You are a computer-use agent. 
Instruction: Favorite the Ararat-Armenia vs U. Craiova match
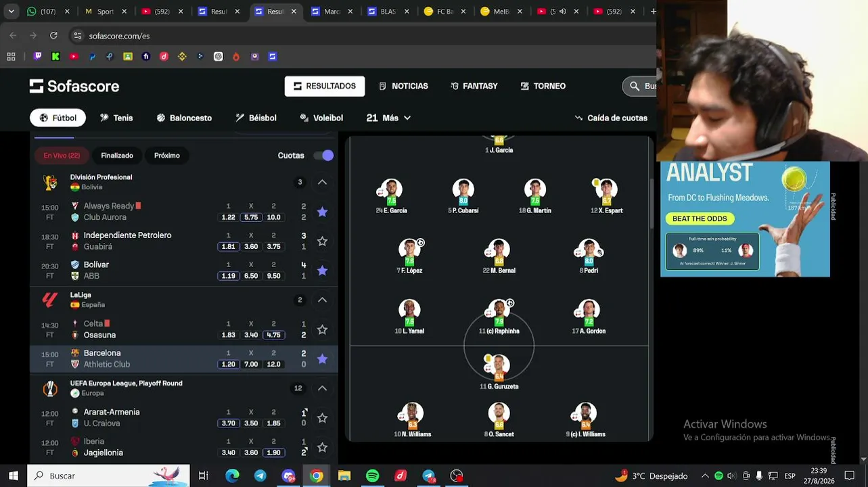[x=322, y=418]
